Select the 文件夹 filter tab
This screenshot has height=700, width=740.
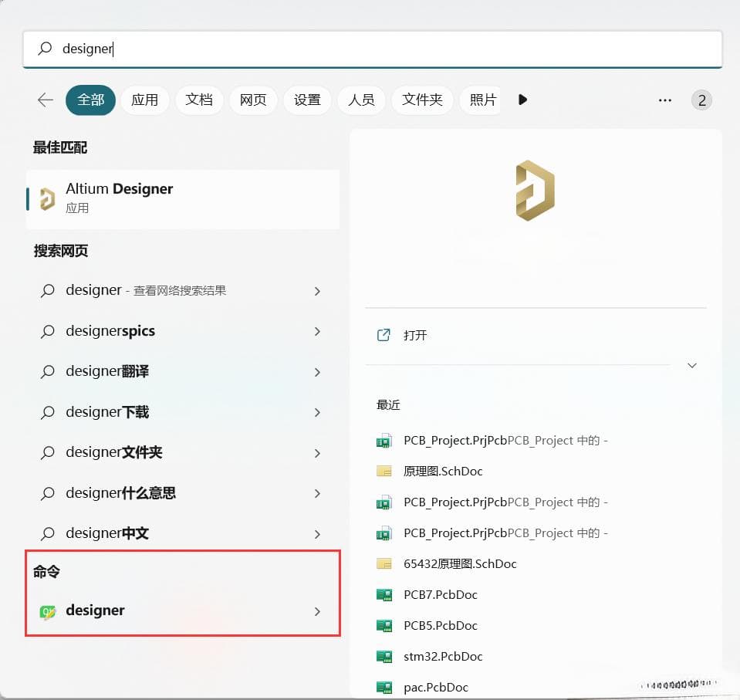click(422, 100)
